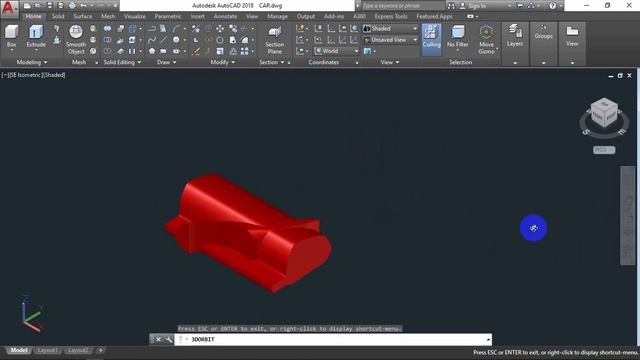Screen dimensions: 640x360
Task: Expand the Modeling panel
Action: 32,62
